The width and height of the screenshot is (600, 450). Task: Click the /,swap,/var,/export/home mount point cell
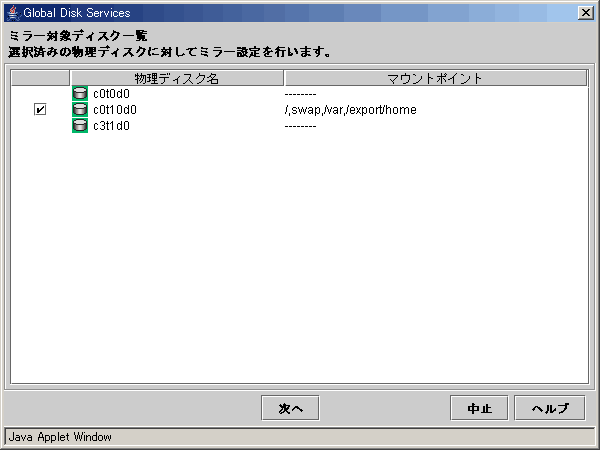click(x=351, y=110)
